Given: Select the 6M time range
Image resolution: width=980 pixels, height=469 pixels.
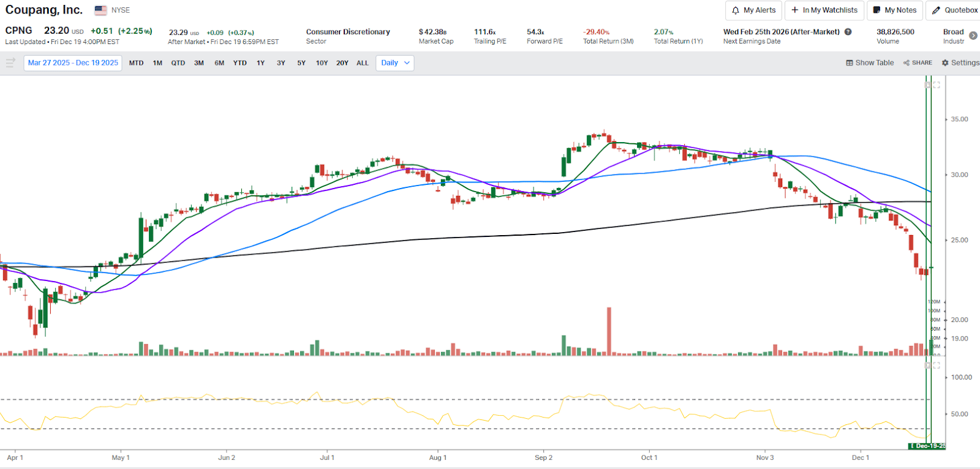Looking at the screenshot, I should point(219,63).
